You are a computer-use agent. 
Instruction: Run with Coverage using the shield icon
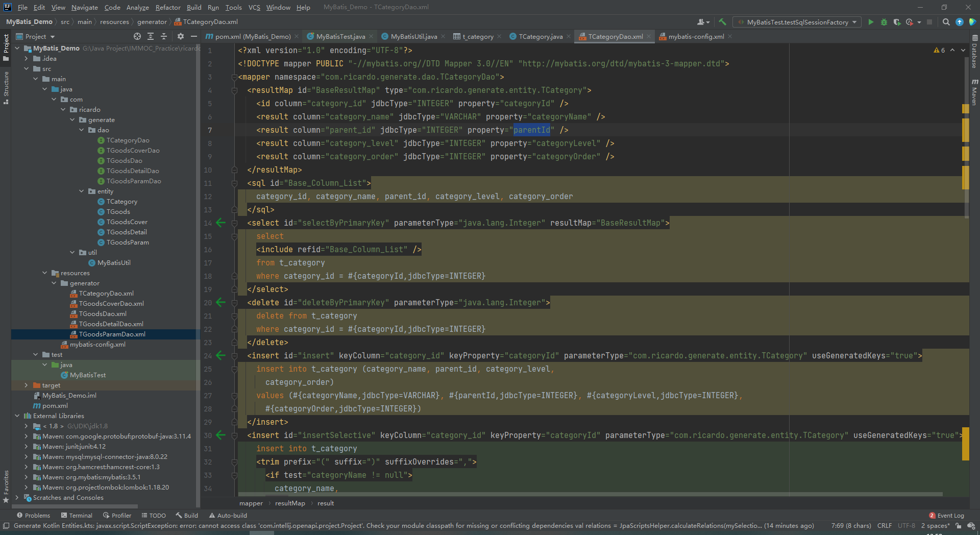click(x=897, y=22)
